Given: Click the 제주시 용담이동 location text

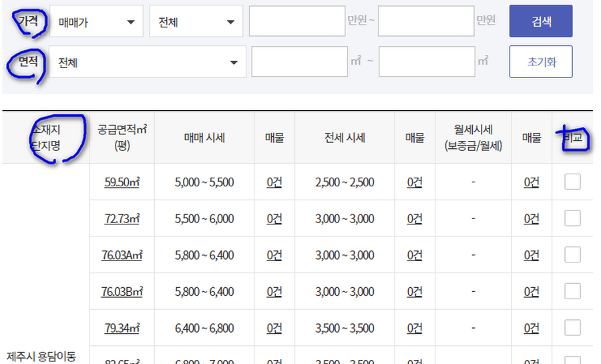Looking at the screenshot, I should (41, 357).
